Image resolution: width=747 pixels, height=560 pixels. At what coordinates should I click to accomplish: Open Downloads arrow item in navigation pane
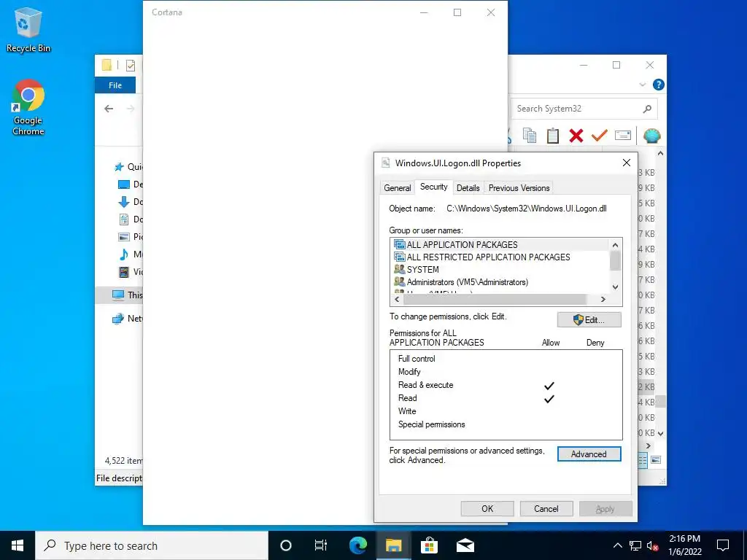[x=130, y=202]
